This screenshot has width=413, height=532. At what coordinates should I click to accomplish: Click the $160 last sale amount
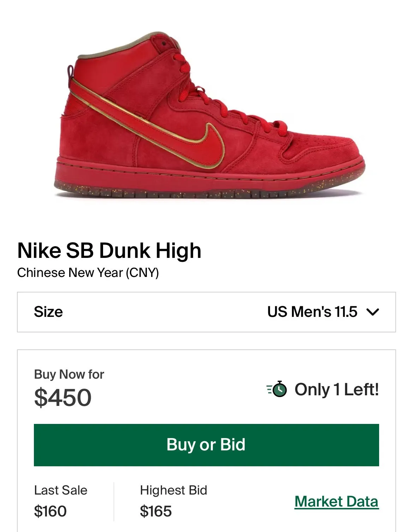pos(50,511)
